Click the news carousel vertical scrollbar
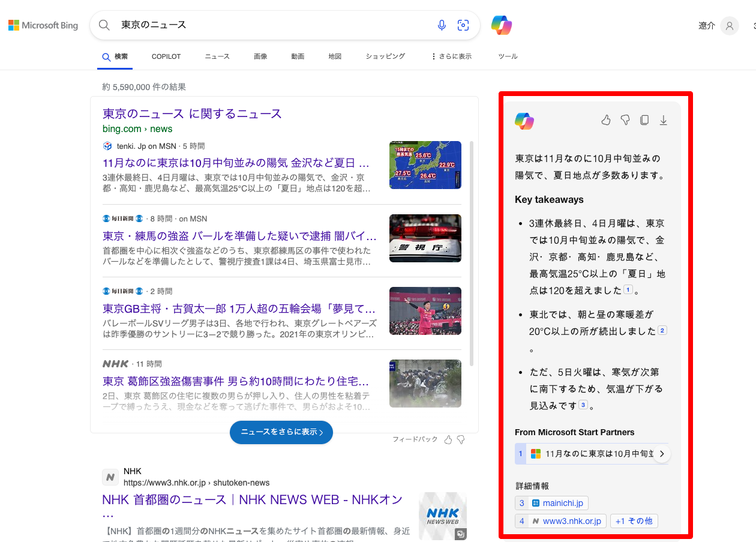This screenshot has height=542, width=756. [x=472, y=253]
